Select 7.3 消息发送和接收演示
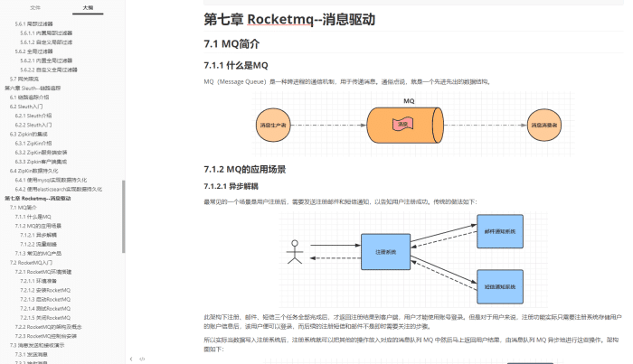Image resolution: width=633 pixels, height=364 pixels. click(x=37, y=345)
